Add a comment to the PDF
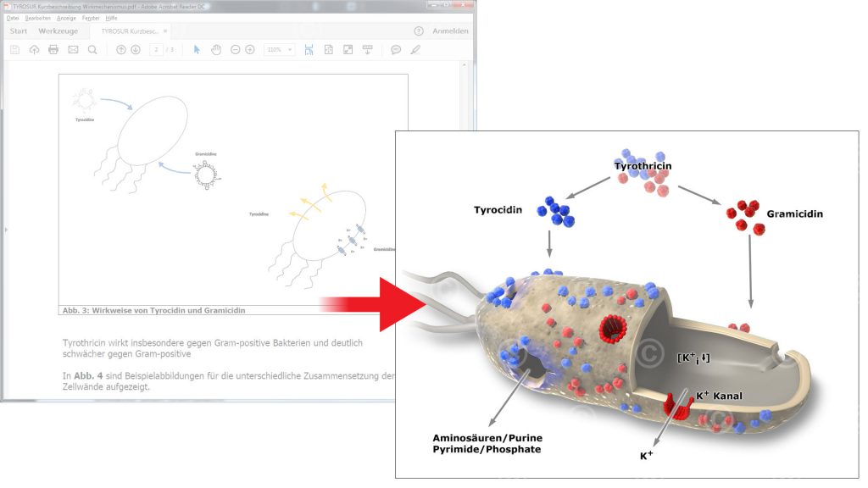868x488 pixels. pyautogui.click(x=395, y=49)
